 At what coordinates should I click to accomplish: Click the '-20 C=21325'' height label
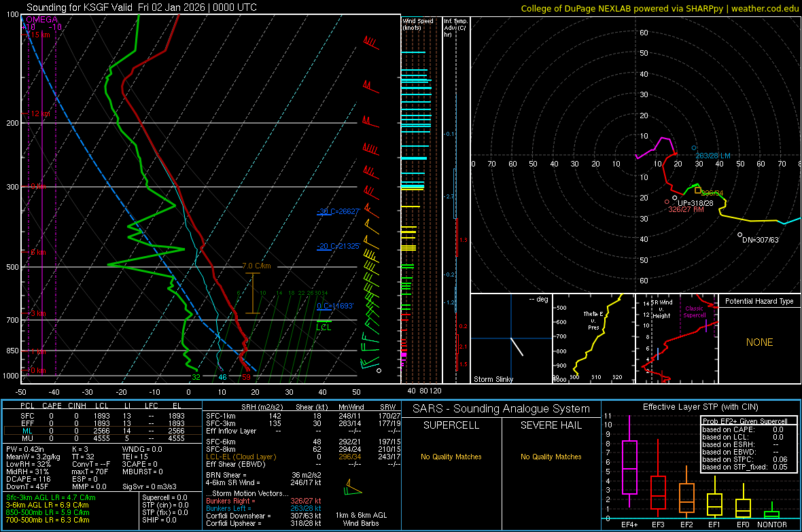click(338, 246)
